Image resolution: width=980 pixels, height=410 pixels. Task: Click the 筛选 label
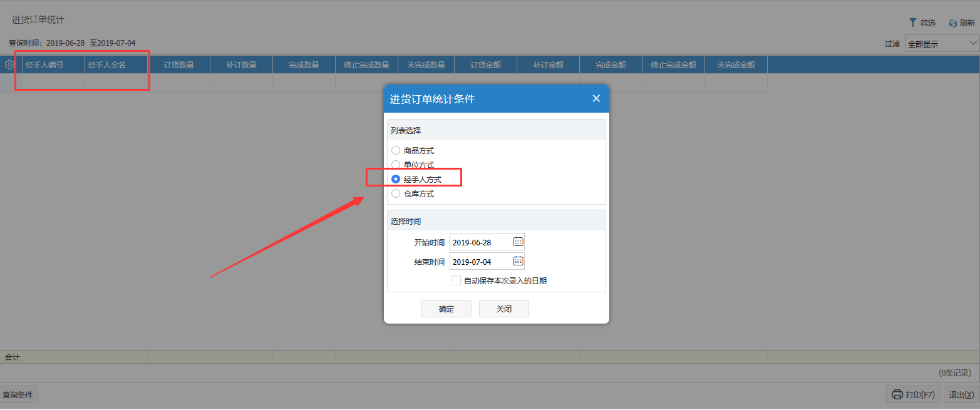click(x=927, y=23)
